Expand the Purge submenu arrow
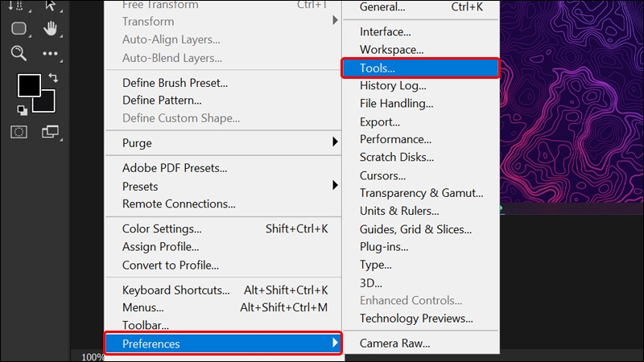 pyautogui.click(x=335, y=142)
